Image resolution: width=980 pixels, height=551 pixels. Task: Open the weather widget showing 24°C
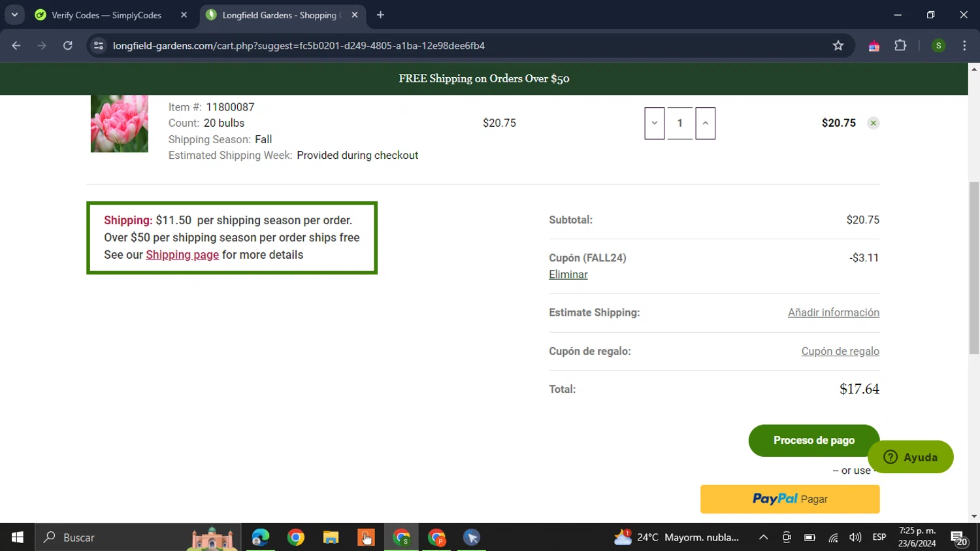pos(677,537)
